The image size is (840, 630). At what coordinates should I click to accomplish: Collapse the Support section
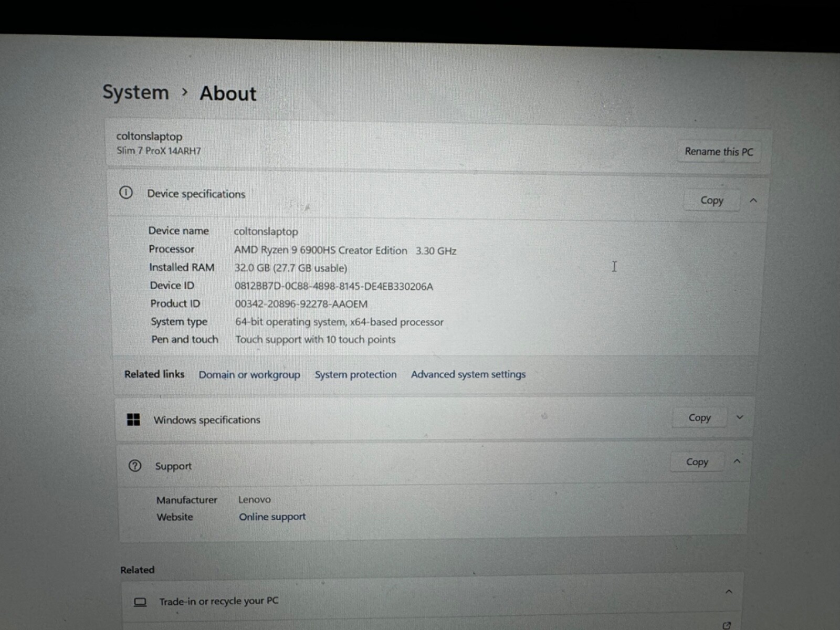(737, 461)
